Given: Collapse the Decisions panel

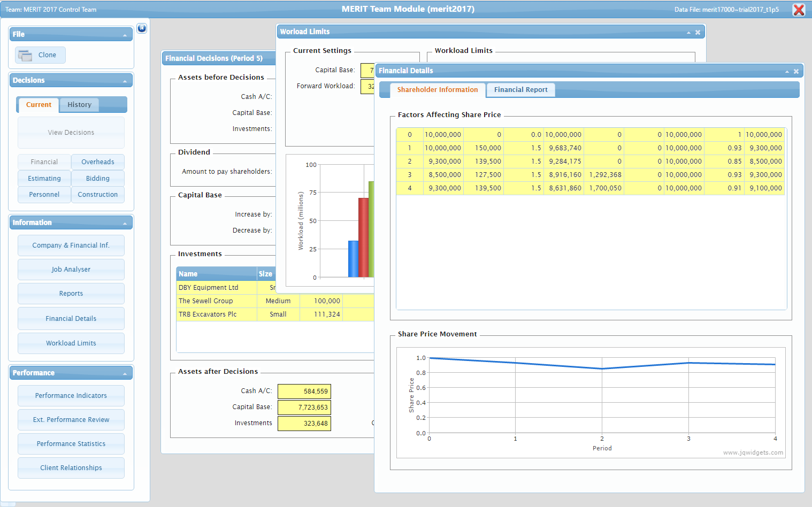Looking at the screenshot, I should (x=125, y=81).
